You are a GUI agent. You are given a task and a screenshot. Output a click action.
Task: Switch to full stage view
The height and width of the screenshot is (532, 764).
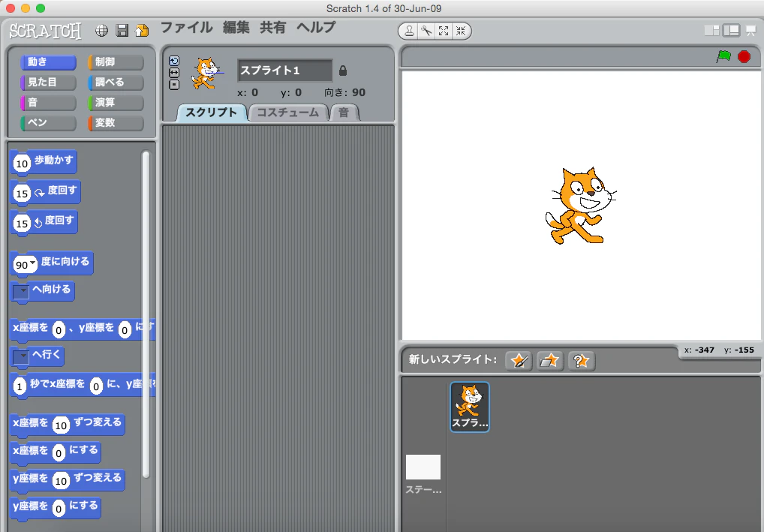[732, 31]
